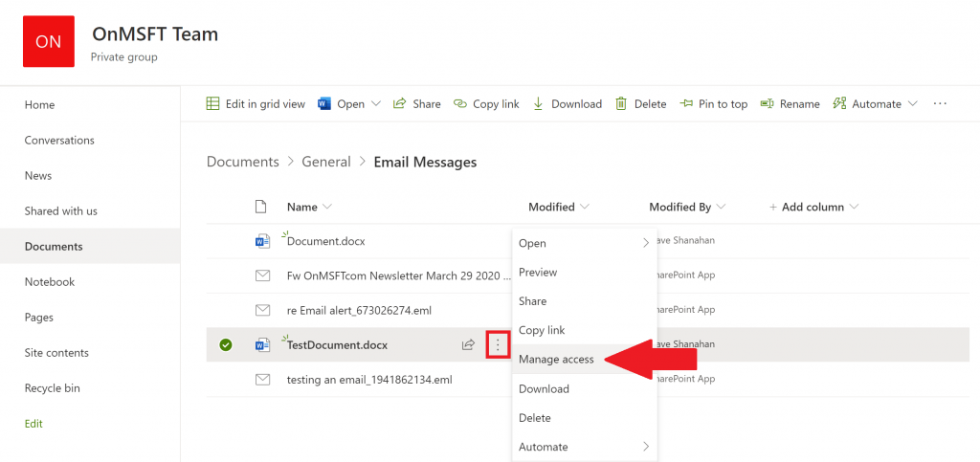Viewport: 980px width, 462px height.
Task: Open the toolbar overflow ellipsis menu
Action: coord(940,103)
